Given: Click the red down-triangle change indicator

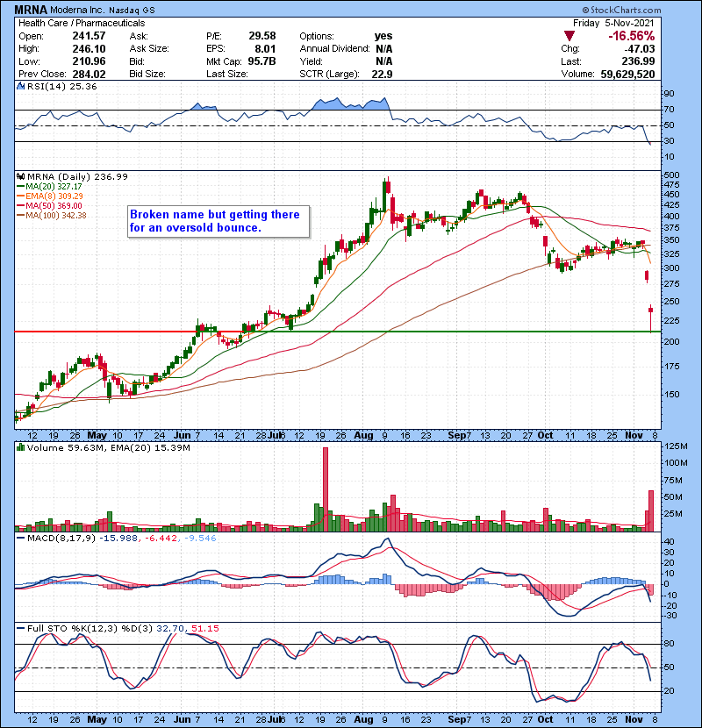Looking at the screenshot, I should pyautogui.click(x=569, y=36).
